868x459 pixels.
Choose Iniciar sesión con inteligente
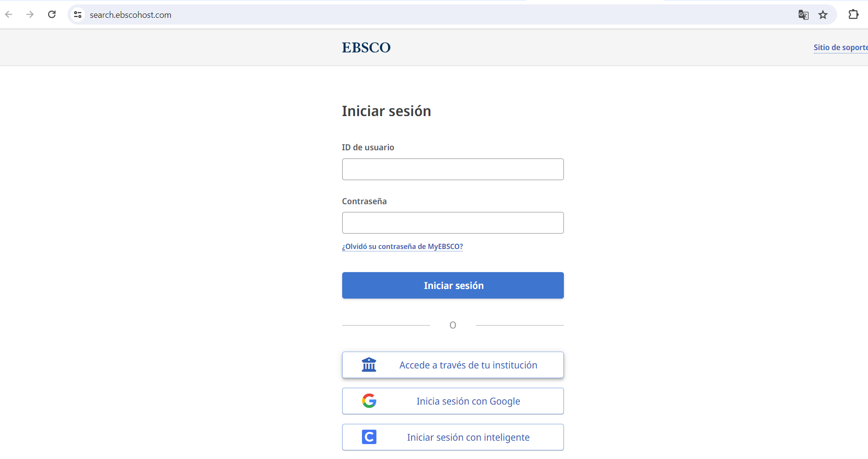(x=453, y=437)
